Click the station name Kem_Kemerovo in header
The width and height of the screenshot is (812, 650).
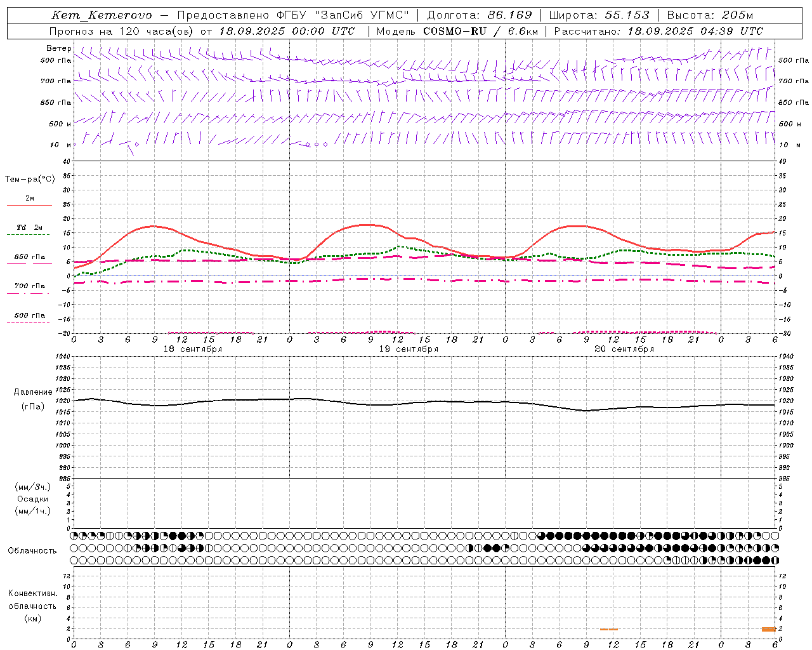click(x=101, y=15)
